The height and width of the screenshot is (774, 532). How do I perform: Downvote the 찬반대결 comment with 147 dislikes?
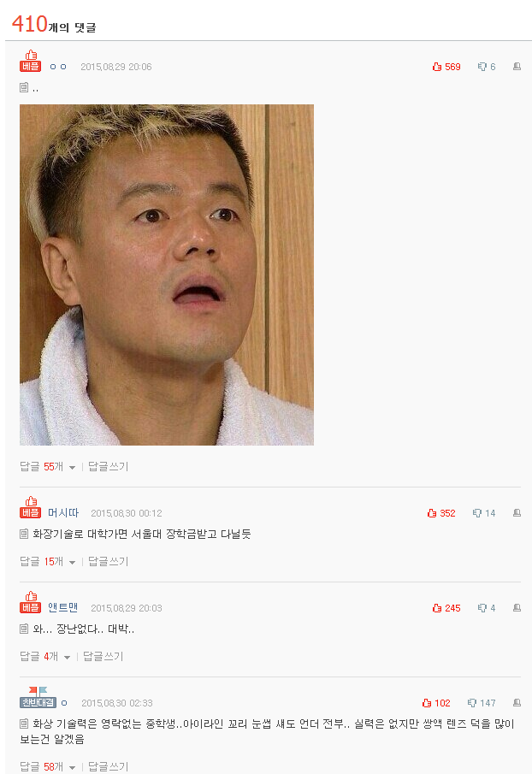(x=482, y=703)
